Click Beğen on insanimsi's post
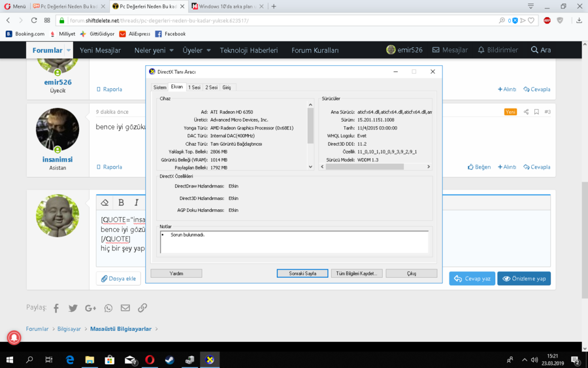 479,167
